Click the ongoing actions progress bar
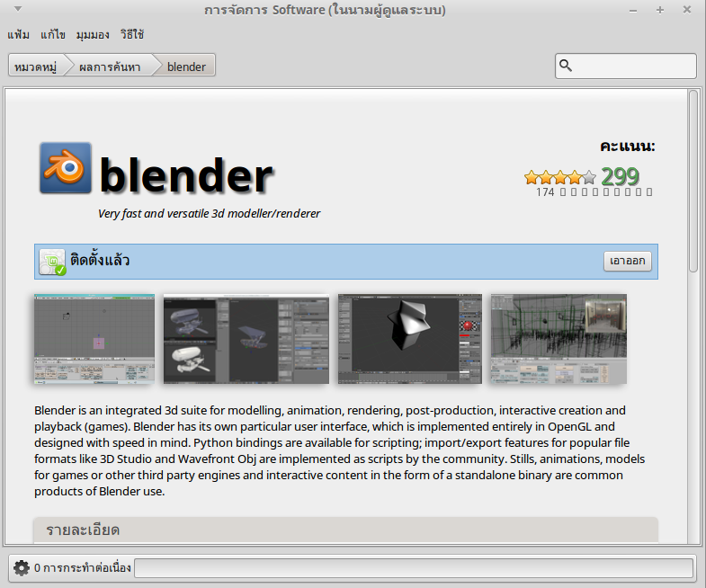The height and width of the screenshot is (588, 706). 414,567
